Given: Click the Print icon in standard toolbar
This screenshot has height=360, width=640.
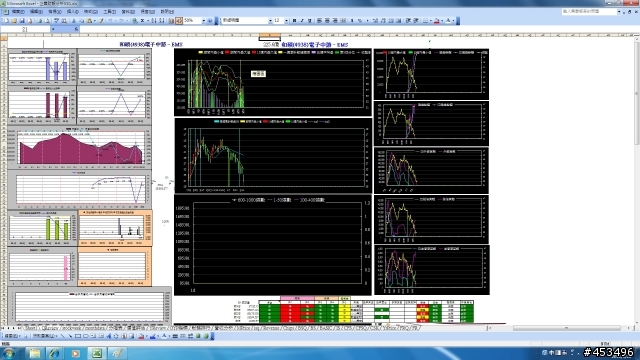Looking at the screenshot, I should 40,20.
